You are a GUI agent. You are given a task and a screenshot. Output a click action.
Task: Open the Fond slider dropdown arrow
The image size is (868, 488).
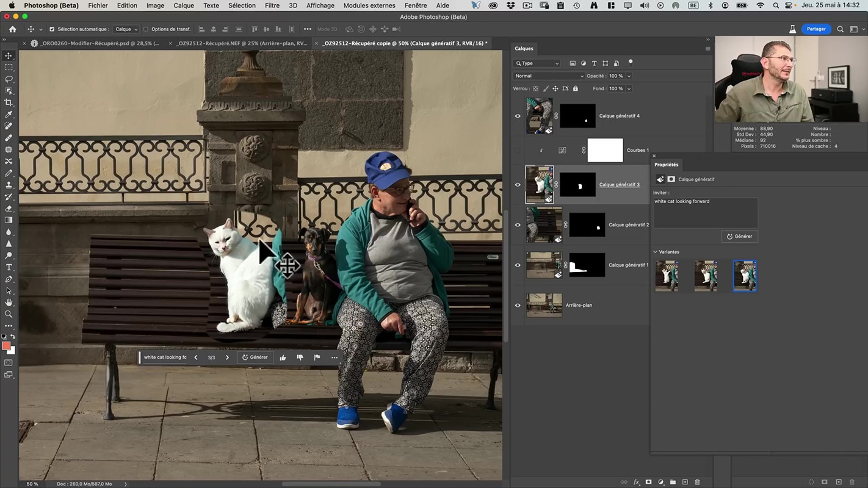pyautogui.click(x=629, y=88)
